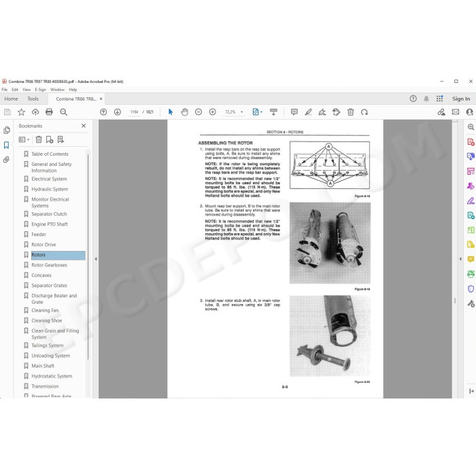This screenshot has height=476, width=476.
Task: Add bookmark star icon in toolbar
Action: click(21, 112)
